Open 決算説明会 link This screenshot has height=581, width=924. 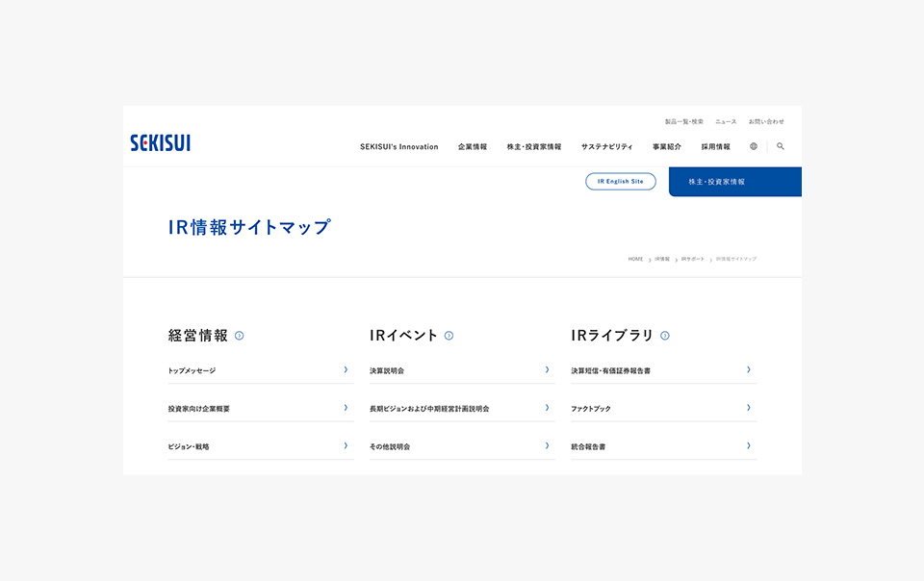click(x=387, y=371)
